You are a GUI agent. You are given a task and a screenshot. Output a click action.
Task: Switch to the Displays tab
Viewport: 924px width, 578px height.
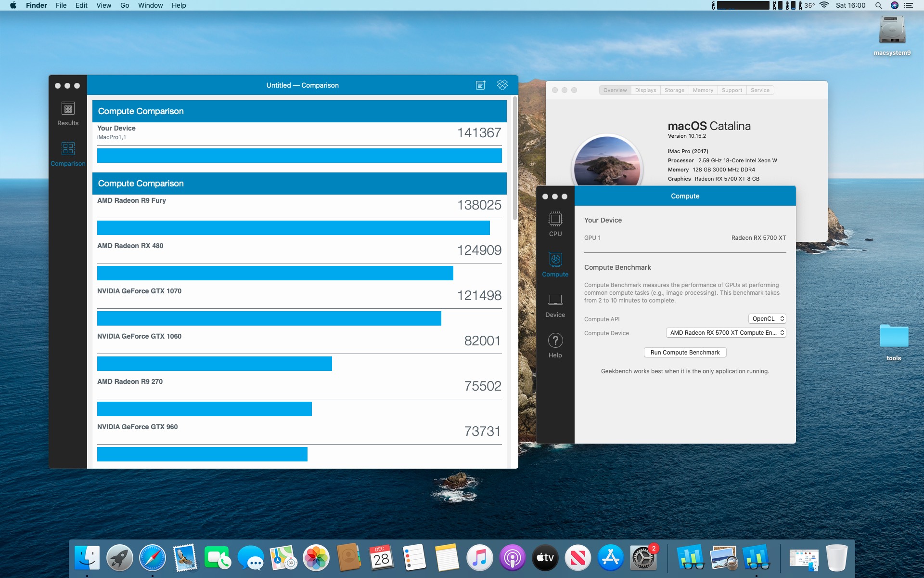coord(645,90)
